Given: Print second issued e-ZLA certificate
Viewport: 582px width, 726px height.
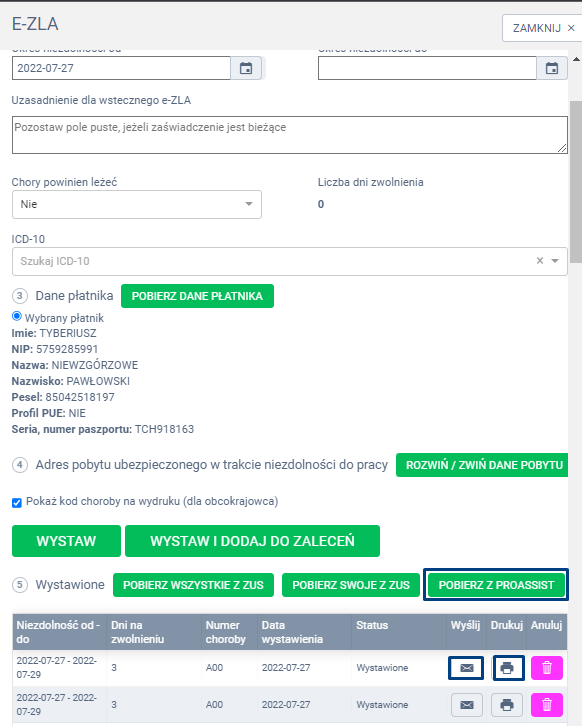Looking at the screenshot, I should [507, 705].
